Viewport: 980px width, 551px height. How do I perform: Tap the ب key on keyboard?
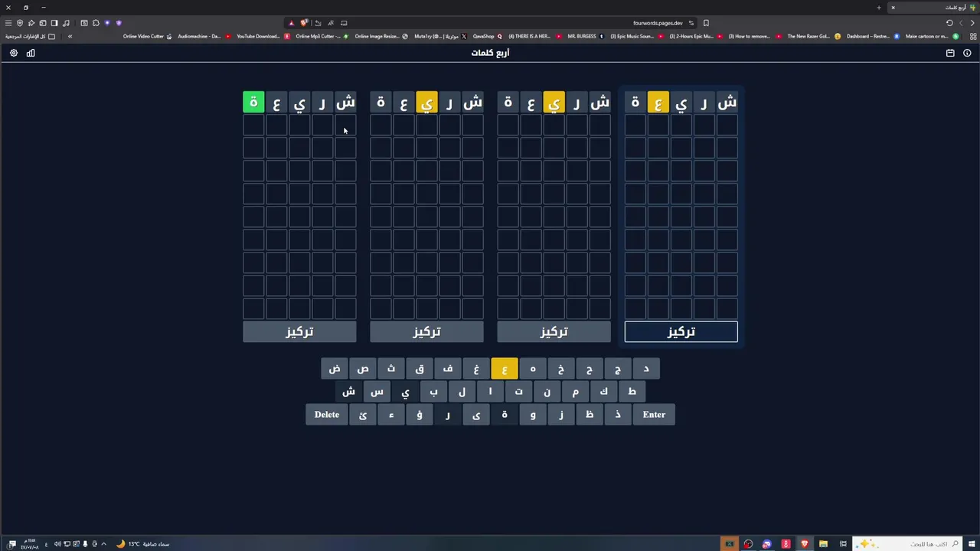(x=433, y=392)
